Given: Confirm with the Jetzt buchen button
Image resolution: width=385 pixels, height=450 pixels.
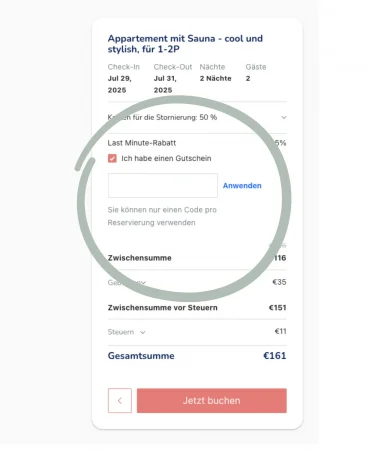Looking at the screenshot, I should (212, 400).
